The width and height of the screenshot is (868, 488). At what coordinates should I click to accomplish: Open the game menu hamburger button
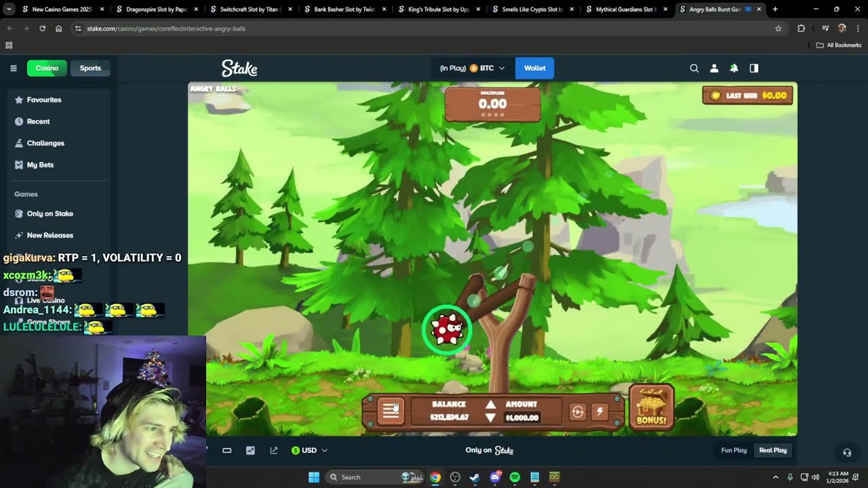coord(391,411)
